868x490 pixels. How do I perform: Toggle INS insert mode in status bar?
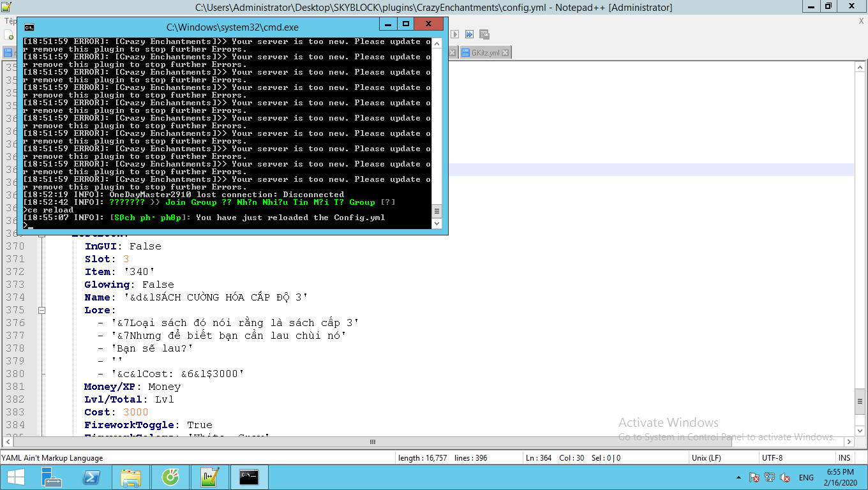844,457
